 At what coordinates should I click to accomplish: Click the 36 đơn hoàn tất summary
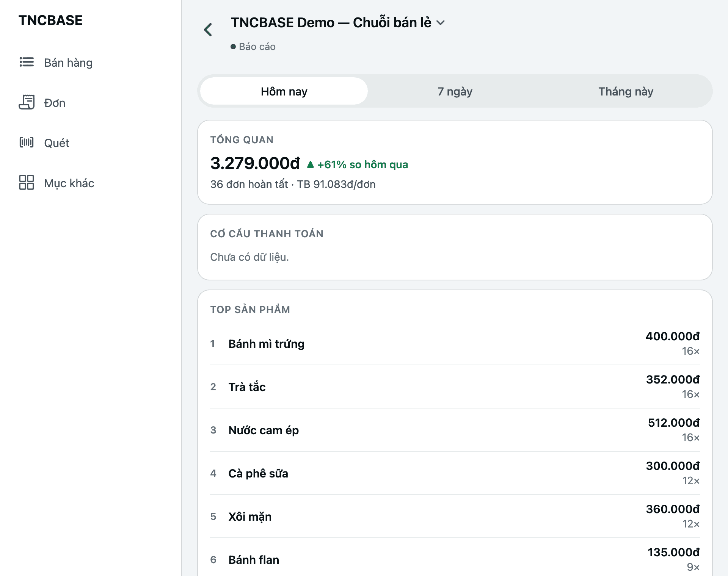[293, 184]
